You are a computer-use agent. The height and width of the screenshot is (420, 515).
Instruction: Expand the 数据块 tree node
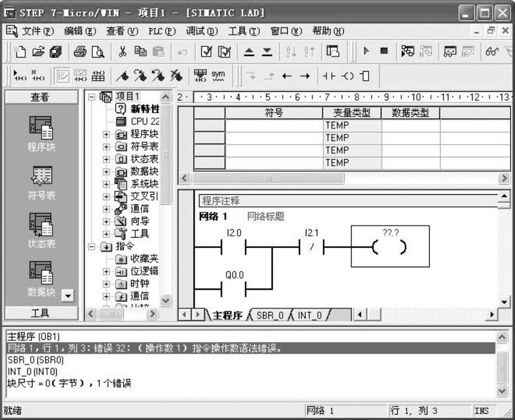click(106, 172)
